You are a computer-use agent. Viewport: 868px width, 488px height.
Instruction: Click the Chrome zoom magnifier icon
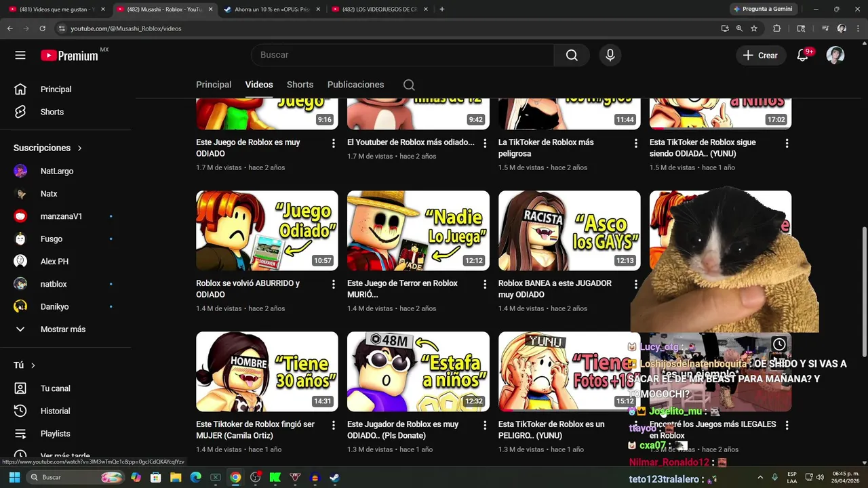coord(739,28)
